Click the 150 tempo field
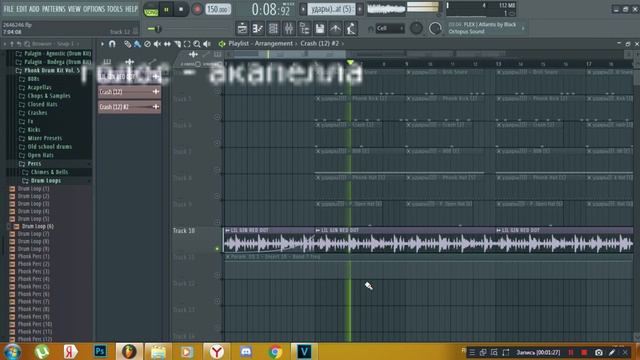This screenshot has height=360, width=640. (x=217, y=9)
